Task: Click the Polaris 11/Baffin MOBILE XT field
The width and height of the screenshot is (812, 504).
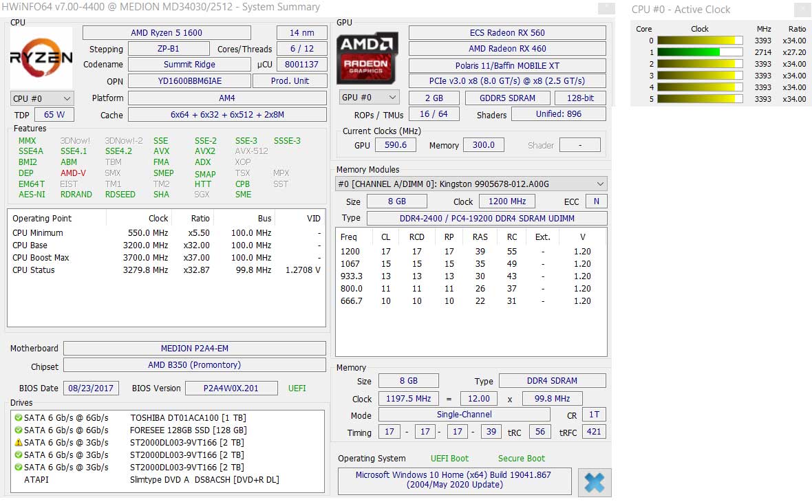Action: tap(507, 66)
